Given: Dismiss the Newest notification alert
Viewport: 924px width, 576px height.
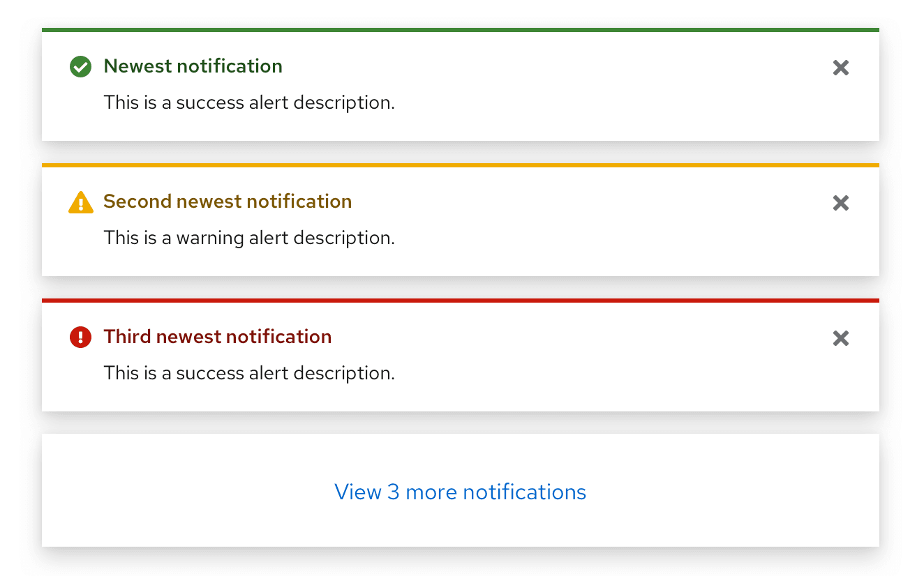Looking at the screenshot, I should click(841, 68).
